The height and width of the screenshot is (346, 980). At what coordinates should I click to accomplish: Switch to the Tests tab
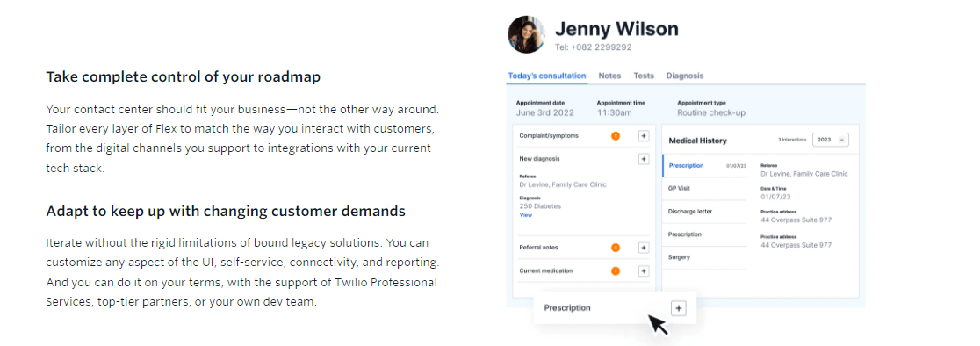pyautogui.click(x=644, y=76)
